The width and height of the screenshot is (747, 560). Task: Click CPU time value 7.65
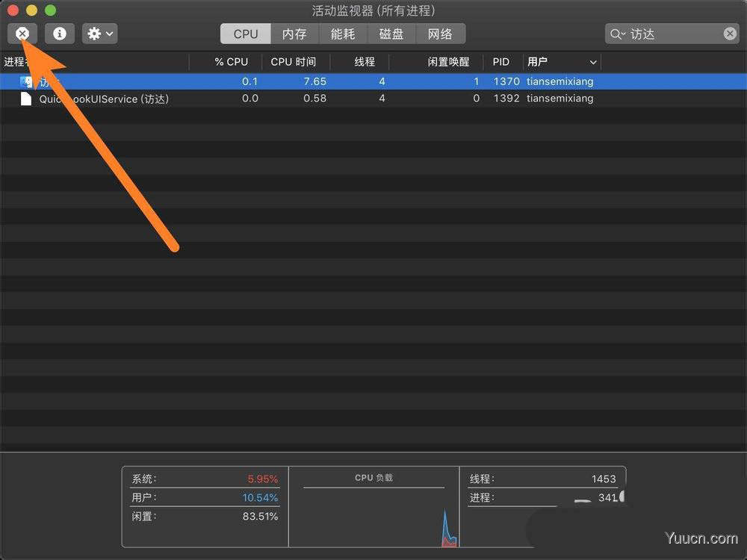315,81
